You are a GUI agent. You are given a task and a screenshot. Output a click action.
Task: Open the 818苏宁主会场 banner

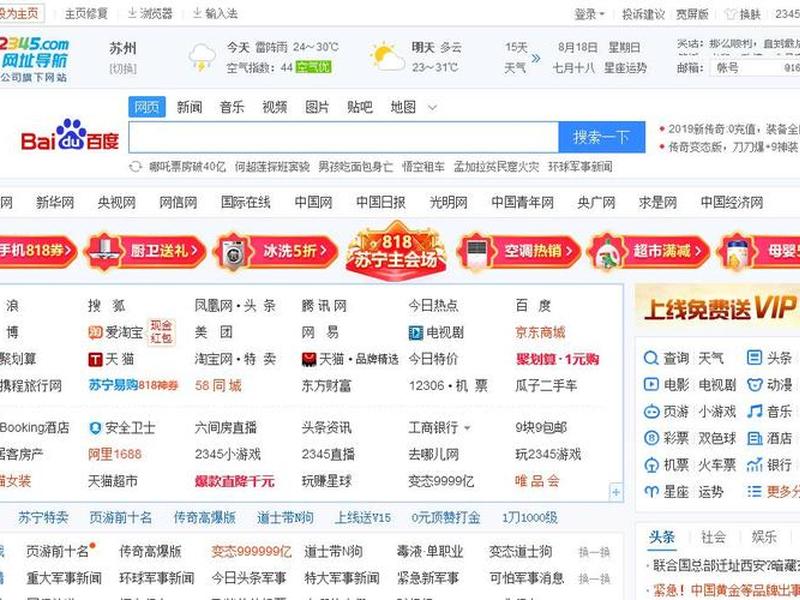click(396, 251)
